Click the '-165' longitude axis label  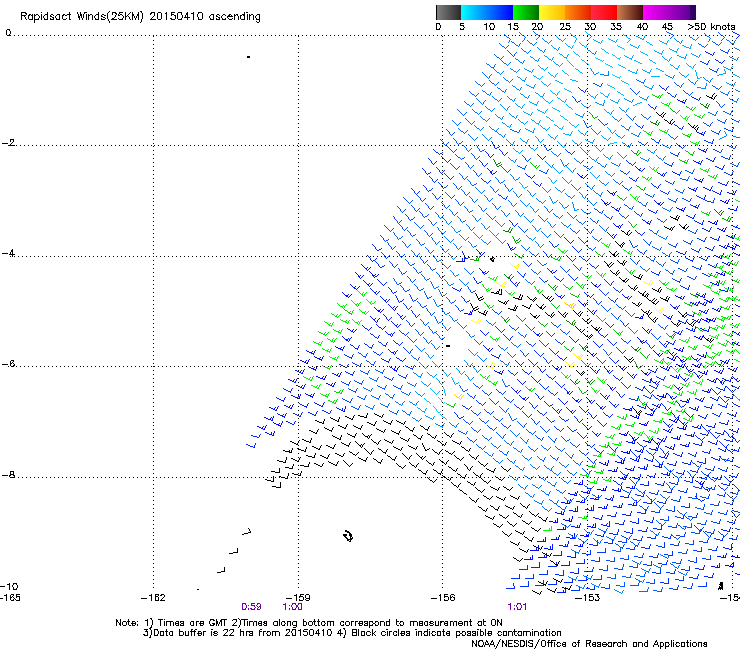pos(10,598)
